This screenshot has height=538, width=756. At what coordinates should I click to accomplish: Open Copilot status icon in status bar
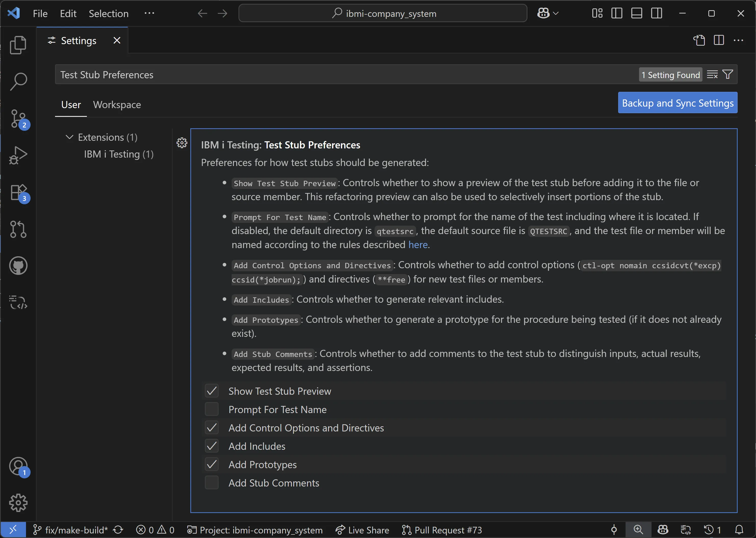tap(663, 530)
